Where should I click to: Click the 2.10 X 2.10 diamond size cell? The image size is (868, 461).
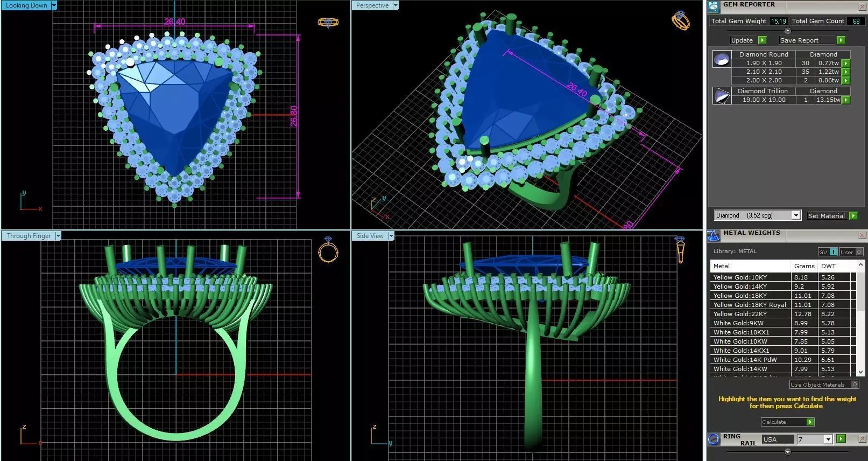point(764,72)
